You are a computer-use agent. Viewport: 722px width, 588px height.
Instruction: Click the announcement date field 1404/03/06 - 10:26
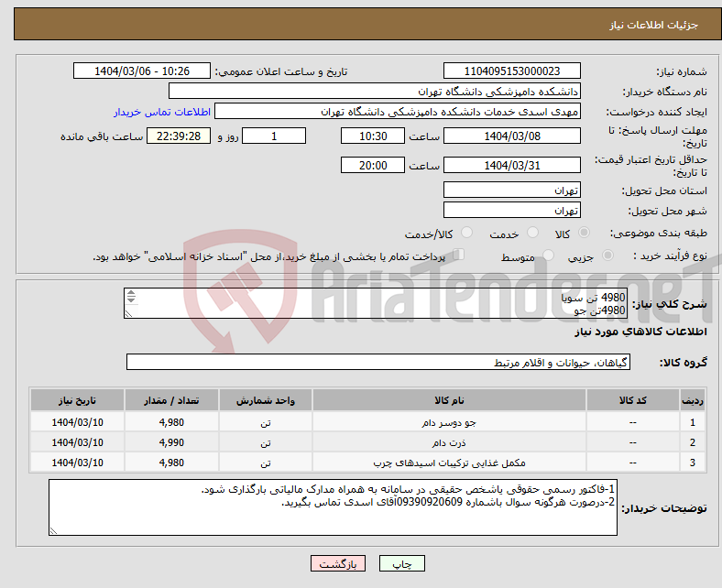[142, 71]
